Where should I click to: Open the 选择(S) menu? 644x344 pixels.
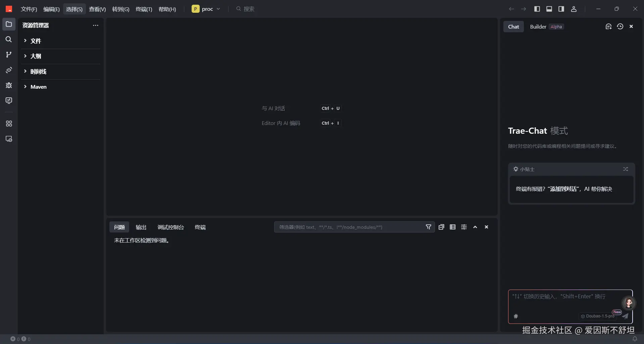coord(74,9)
